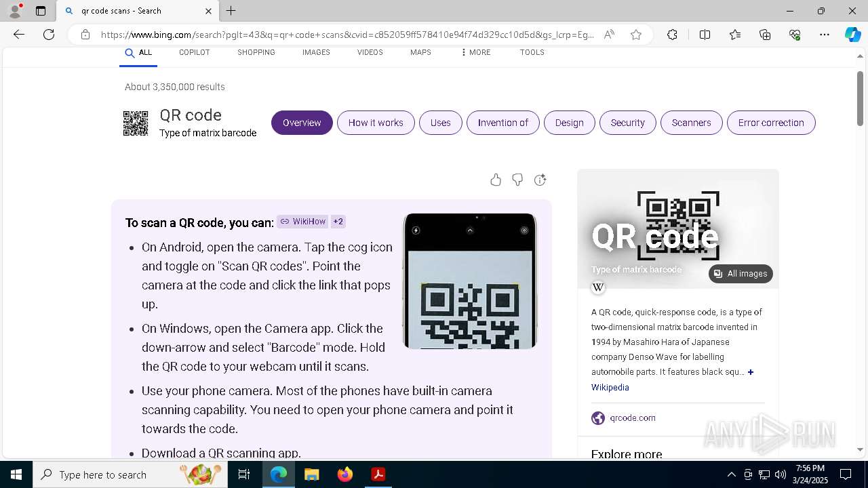868x488 pixels.
Task: Select the Scanners pill
Action: click(691, 123)
